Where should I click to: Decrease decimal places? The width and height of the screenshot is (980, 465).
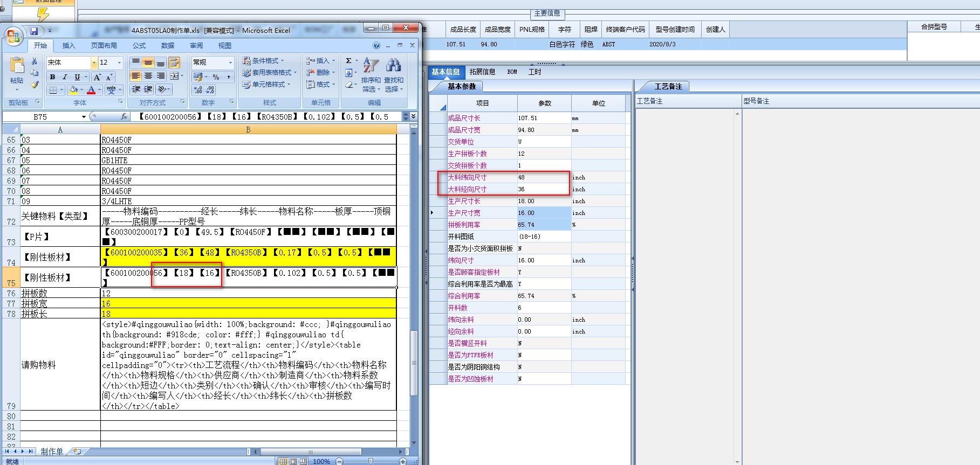(x=210, y=90)
